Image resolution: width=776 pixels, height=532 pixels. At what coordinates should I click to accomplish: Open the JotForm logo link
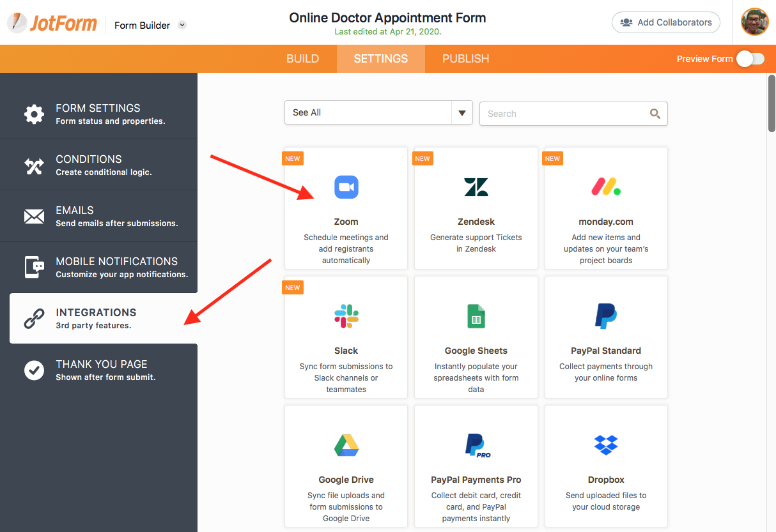pyautogui.click(x=52, y=24)
